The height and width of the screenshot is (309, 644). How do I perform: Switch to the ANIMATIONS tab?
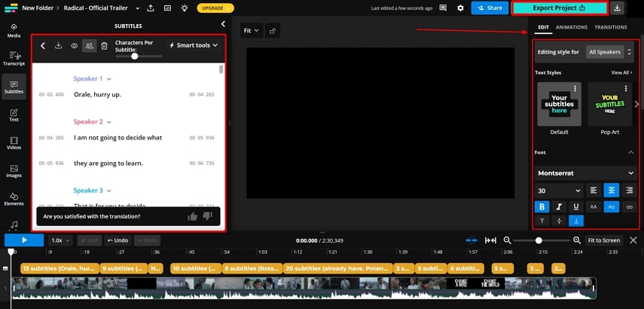[x=571, y=27]
